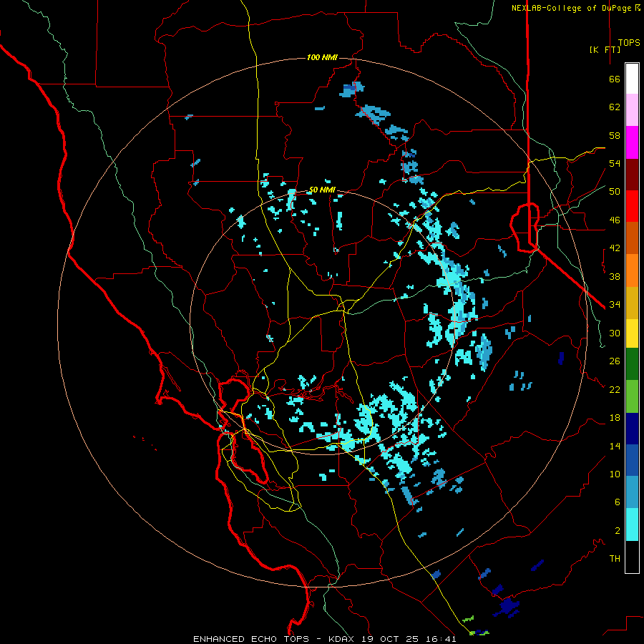The width and height of the screenshot is (644, 644).
Task: Click the light blue 14 legend swatch
Action: point(632,492)
